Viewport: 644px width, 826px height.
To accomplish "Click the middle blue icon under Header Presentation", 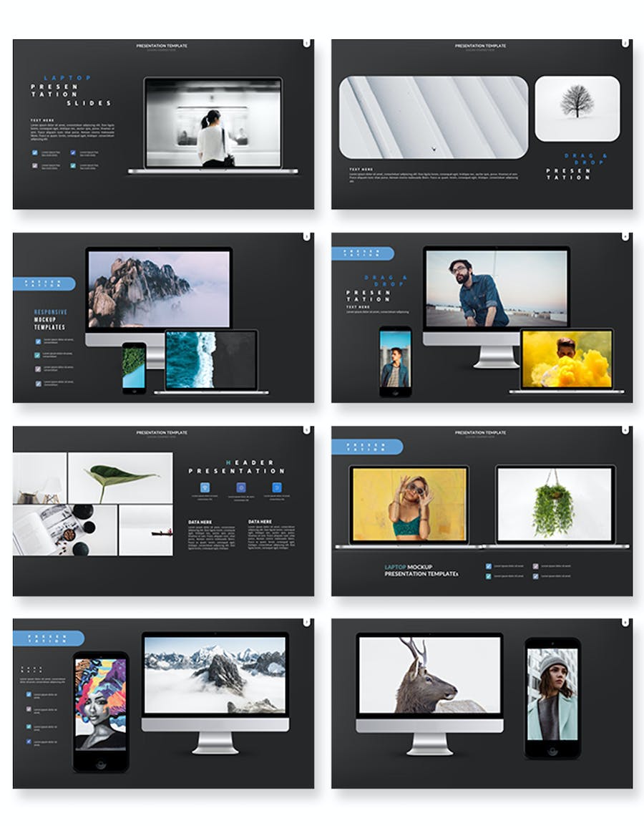I will tap(241, 487).
